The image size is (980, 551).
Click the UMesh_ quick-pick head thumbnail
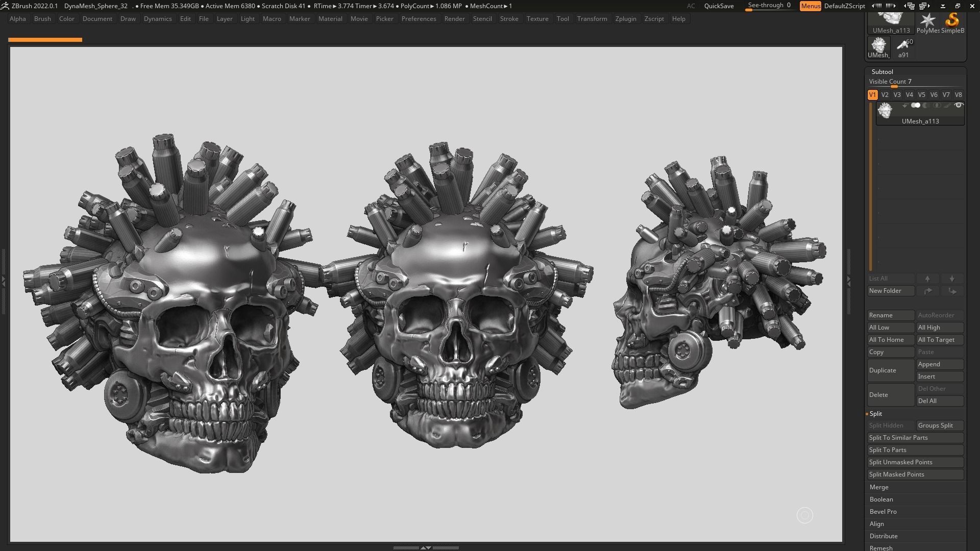[878, 47]
